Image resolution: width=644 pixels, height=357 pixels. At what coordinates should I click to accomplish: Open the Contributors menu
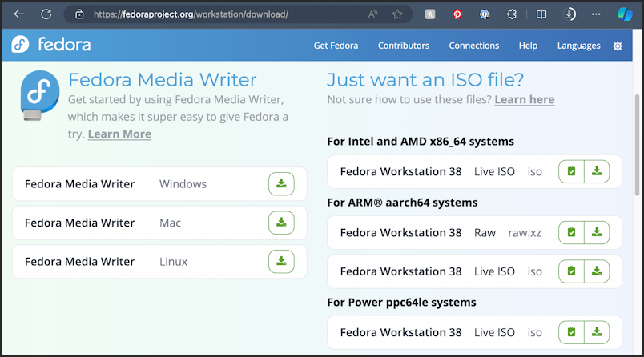point(404,46)
